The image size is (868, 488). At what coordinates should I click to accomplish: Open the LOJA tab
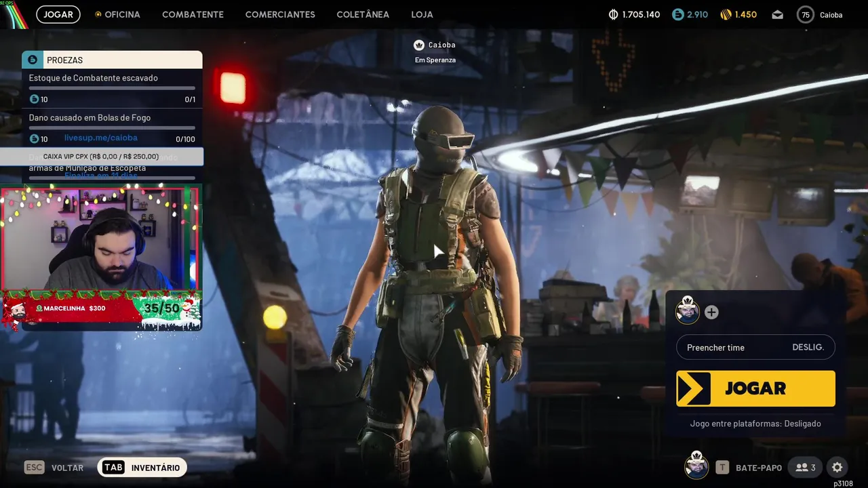(x=422, y=14)
